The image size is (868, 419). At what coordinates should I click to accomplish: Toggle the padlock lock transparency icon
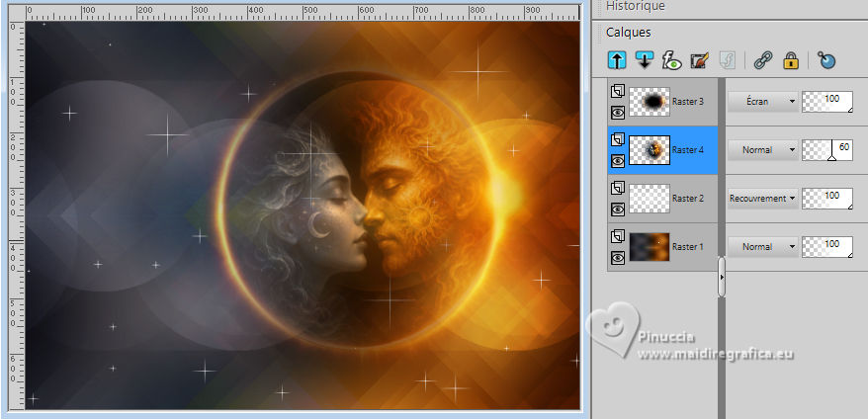791,59
